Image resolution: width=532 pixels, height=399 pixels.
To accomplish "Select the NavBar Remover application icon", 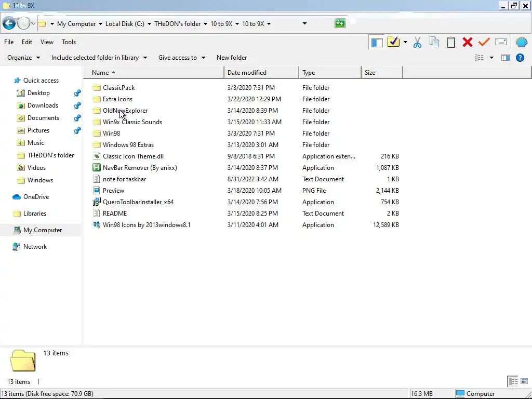I will click(97, 168).
